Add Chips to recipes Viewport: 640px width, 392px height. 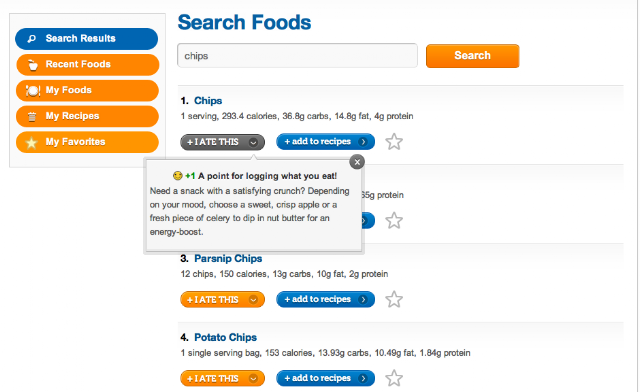[x=325, y=142]
